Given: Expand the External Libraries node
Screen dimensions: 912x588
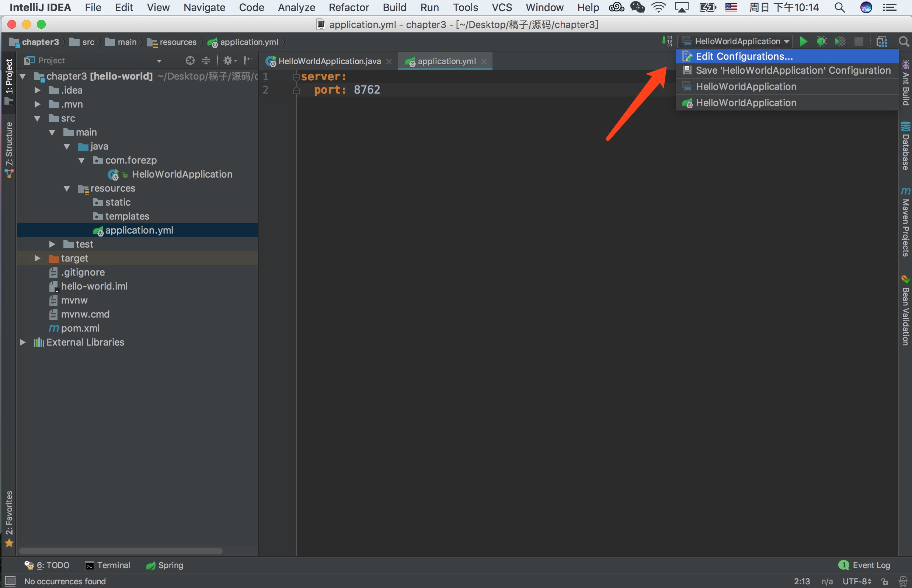Looking at the screenshot, I should click(x=22, y=342).
